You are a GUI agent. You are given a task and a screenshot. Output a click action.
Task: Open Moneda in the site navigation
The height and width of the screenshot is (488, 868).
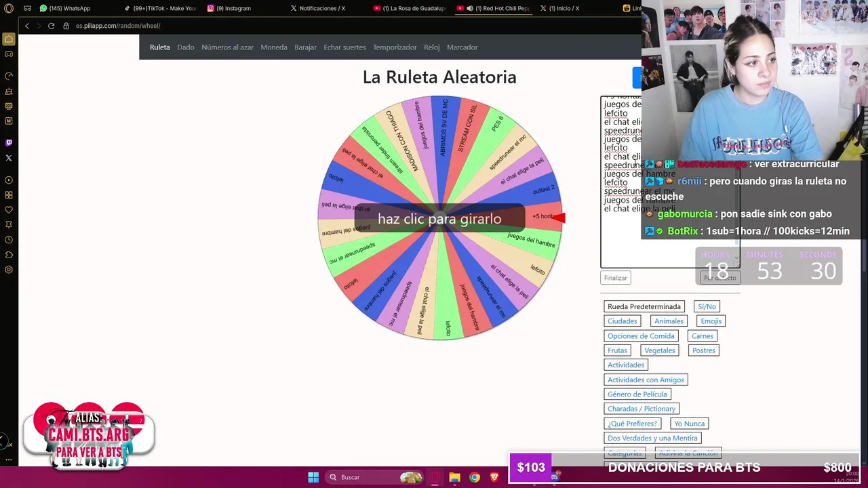(274, 47)
